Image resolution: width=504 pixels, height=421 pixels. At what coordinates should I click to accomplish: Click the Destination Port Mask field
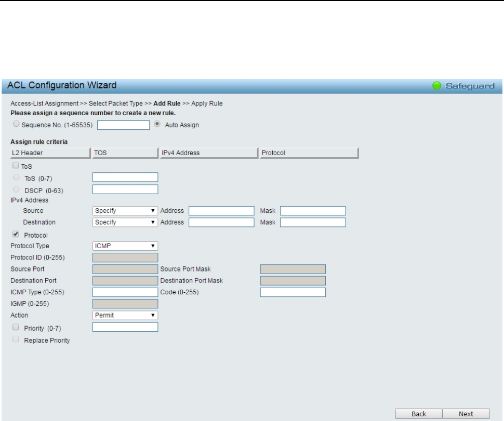(x=293, y=281)
